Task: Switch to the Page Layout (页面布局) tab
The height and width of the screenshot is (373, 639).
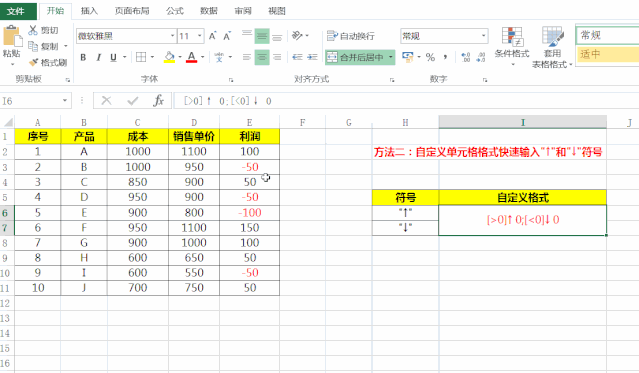Action: pyautogui.click(x=132, y=11)
